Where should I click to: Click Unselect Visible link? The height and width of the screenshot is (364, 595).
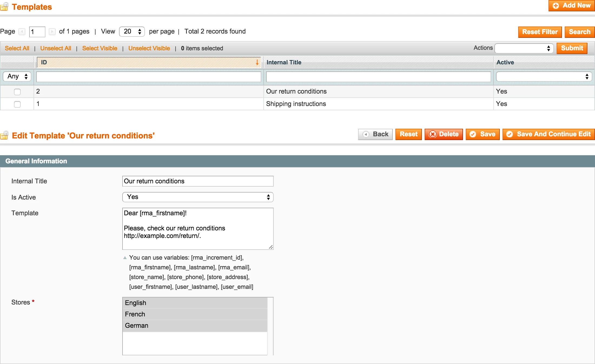tap(149, 48)
